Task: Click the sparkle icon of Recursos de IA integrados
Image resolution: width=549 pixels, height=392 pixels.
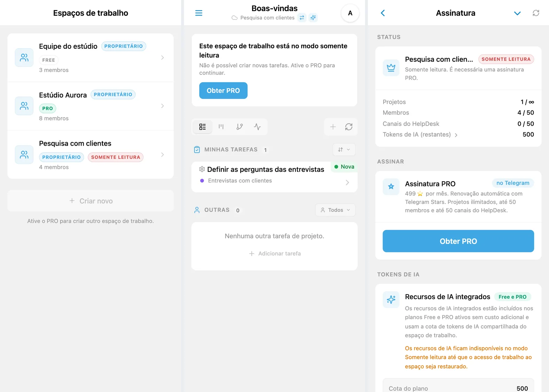Action: pyautogui.click(x=391, y=299)
